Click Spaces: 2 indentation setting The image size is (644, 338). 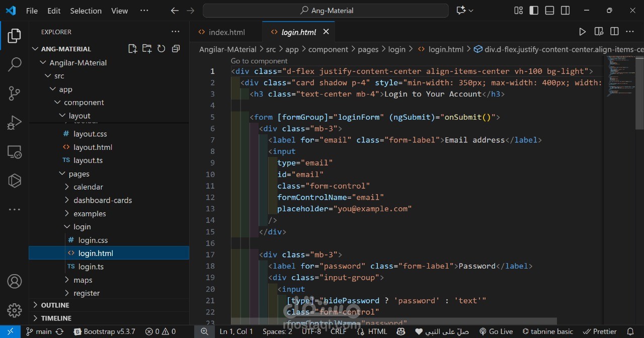[x=277, y=331]
